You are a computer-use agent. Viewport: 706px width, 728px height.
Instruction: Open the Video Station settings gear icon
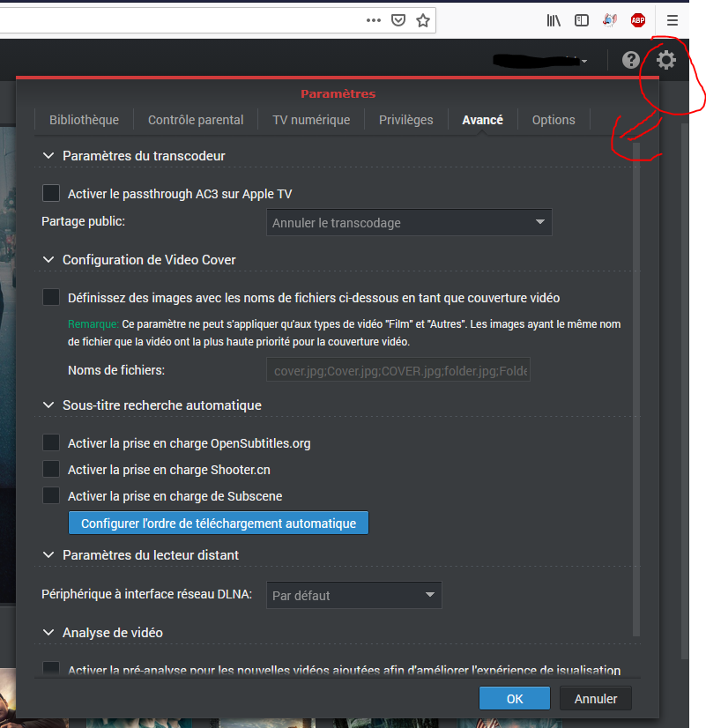pyautogui.click(x=665, y=60)
